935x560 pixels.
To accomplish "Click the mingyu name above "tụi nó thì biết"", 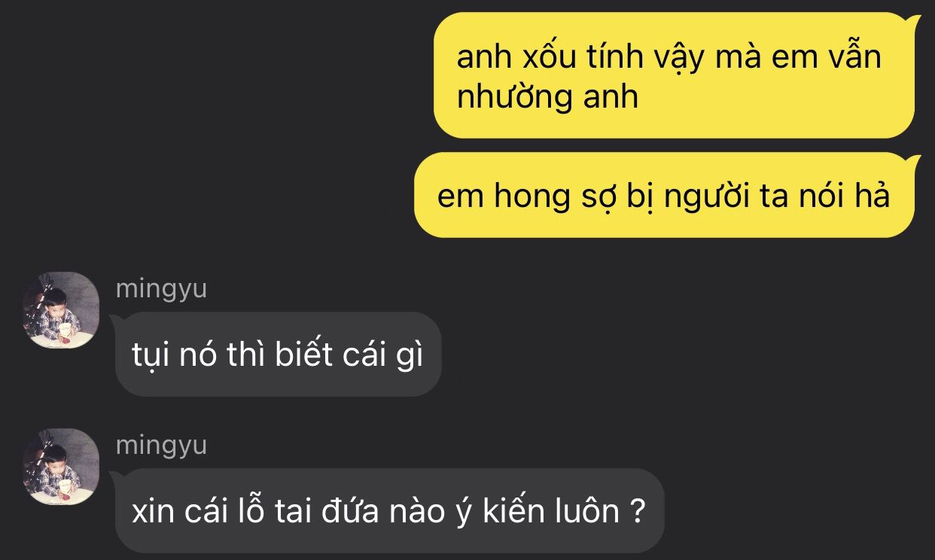I will point(161,290).
